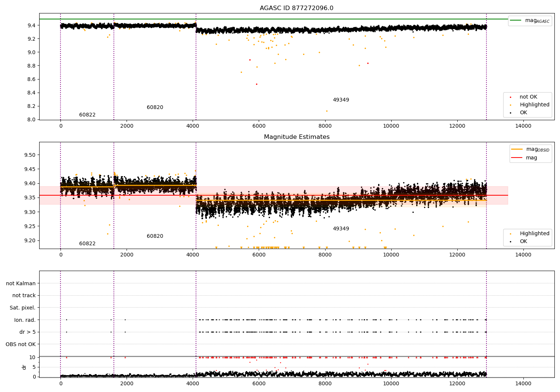This screenshot has width=560, height=392.
Task: Click the 10 tick label on dr axis
Action: 33,357
